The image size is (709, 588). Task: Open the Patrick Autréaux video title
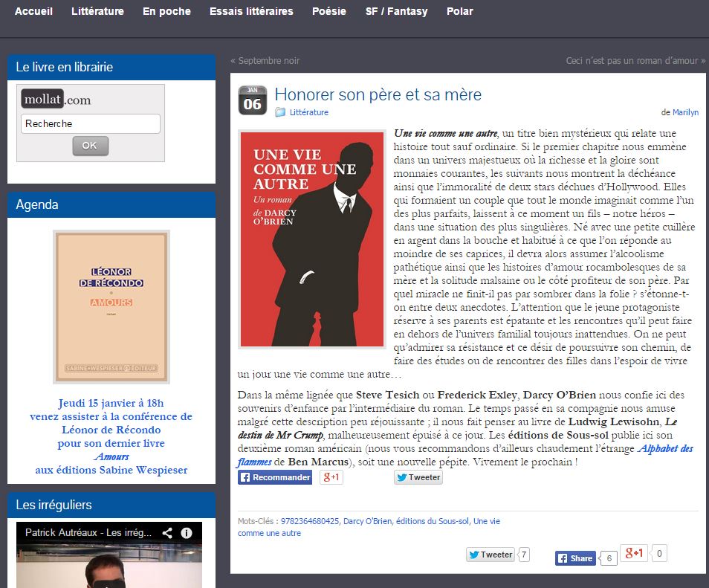tap(88, 532)
